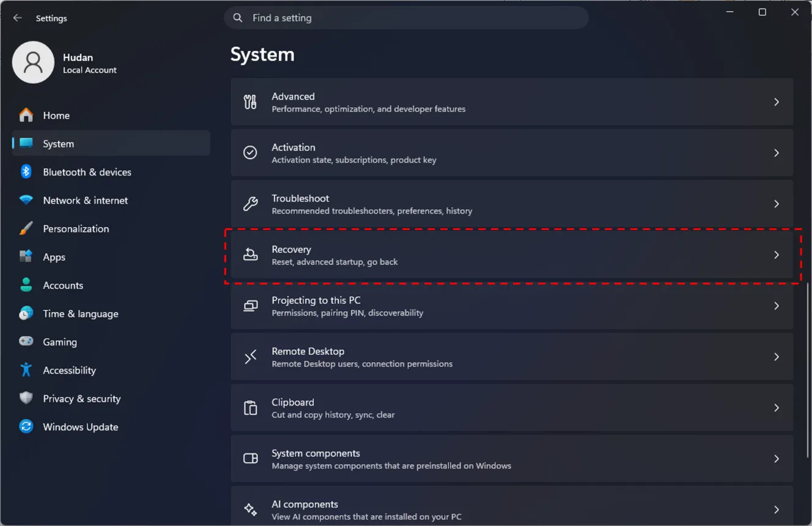Click 'Performance, optimization, and developer features' text
The height and width of the screenshot is (526, 812).
(369, 109)
